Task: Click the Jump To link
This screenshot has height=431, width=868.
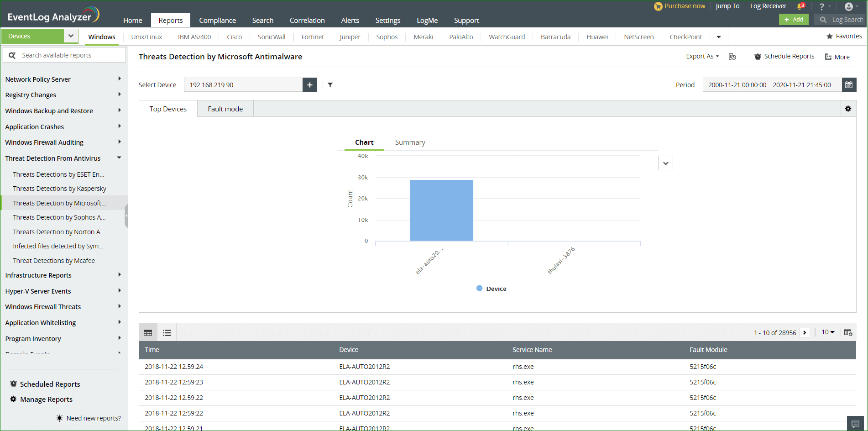Action: (727, 6)
